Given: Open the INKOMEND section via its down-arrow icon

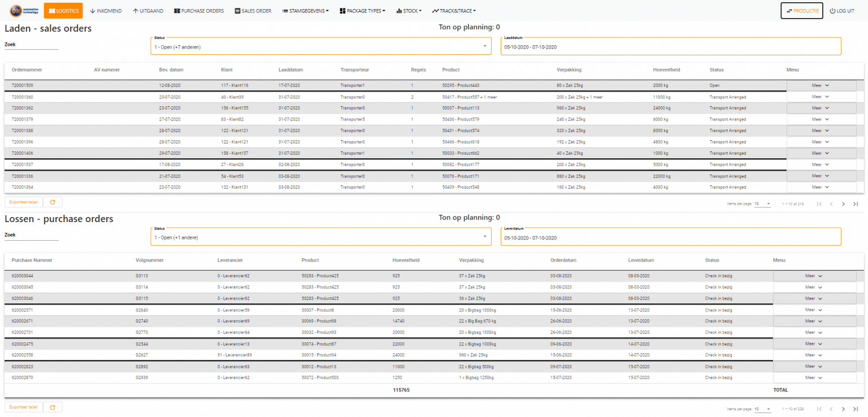Looking at the screenshot, I should click(94, 10).
